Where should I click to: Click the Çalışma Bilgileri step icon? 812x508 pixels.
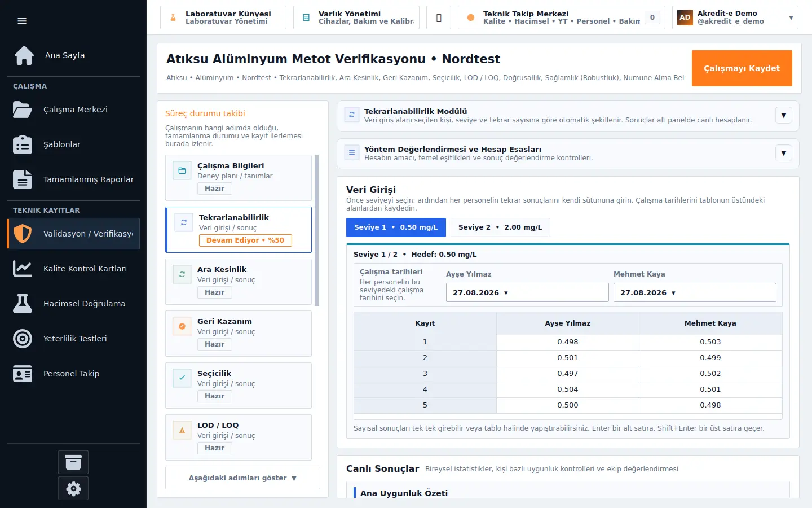[x=182, y=170]
